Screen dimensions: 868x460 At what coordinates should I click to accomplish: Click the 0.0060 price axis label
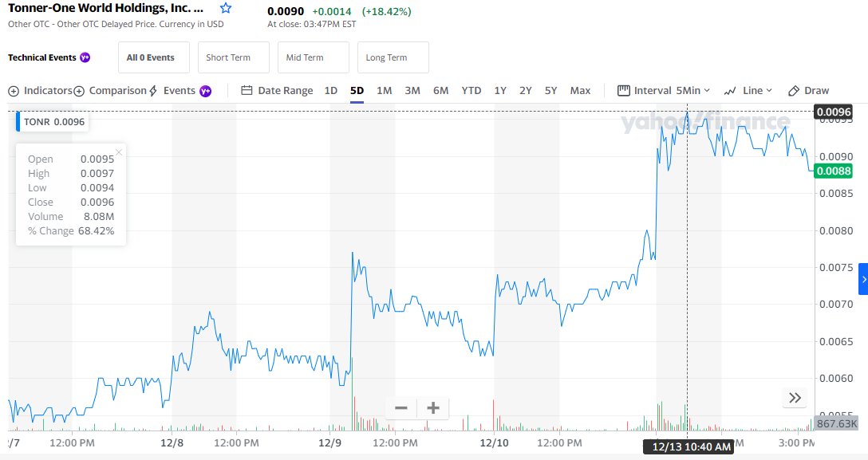pyautogui.click(x=836, y=378)
